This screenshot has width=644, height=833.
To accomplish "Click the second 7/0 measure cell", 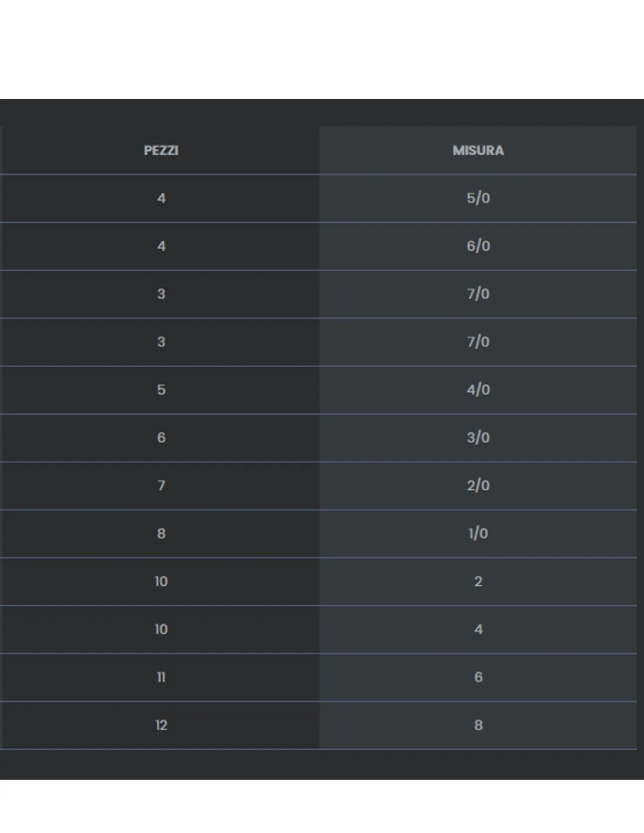I will pyautogui.click(x=478, y=343).
